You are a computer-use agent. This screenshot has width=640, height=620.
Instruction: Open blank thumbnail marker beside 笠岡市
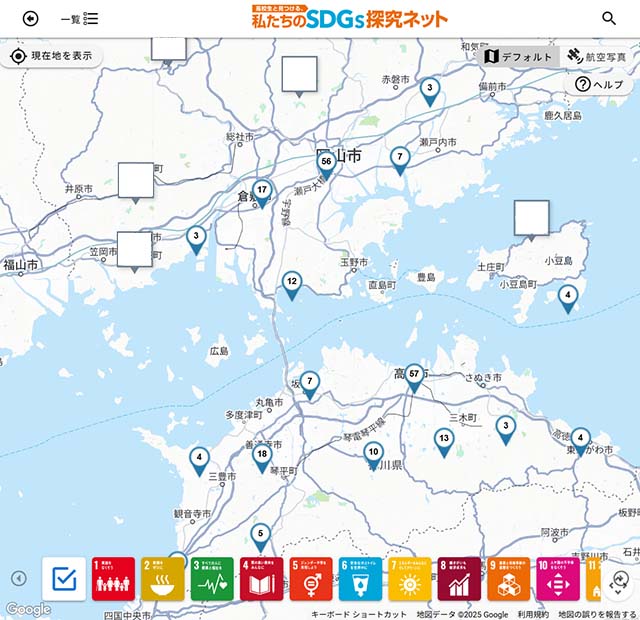point(135,250)
